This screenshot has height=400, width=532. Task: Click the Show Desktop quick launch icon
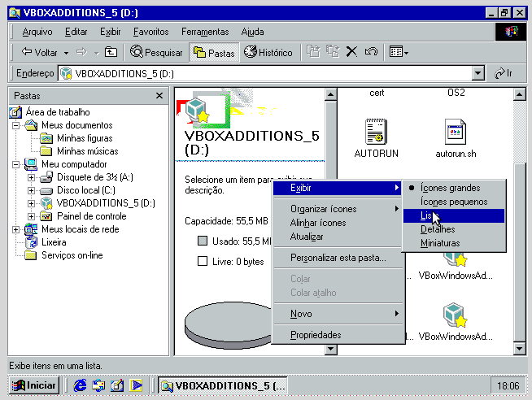click(117, 385)
